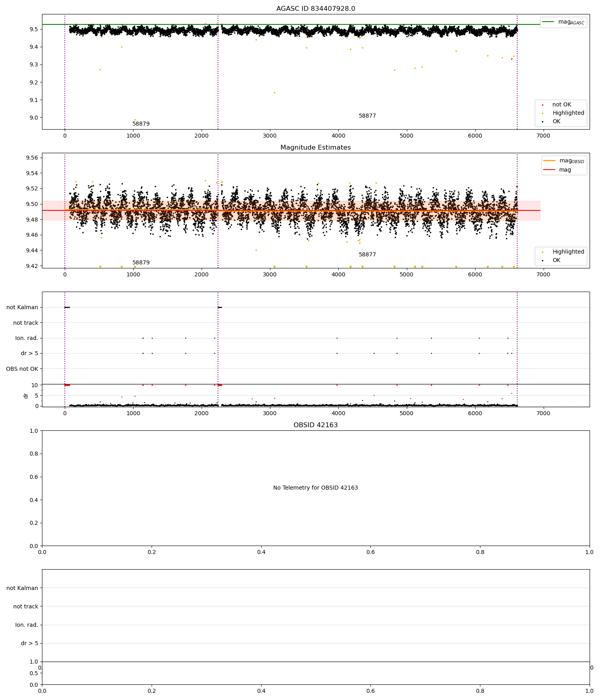Click the red 'not OK' legend marker
This screenshot has width=600, height=700.
click(x=542, y=105)
